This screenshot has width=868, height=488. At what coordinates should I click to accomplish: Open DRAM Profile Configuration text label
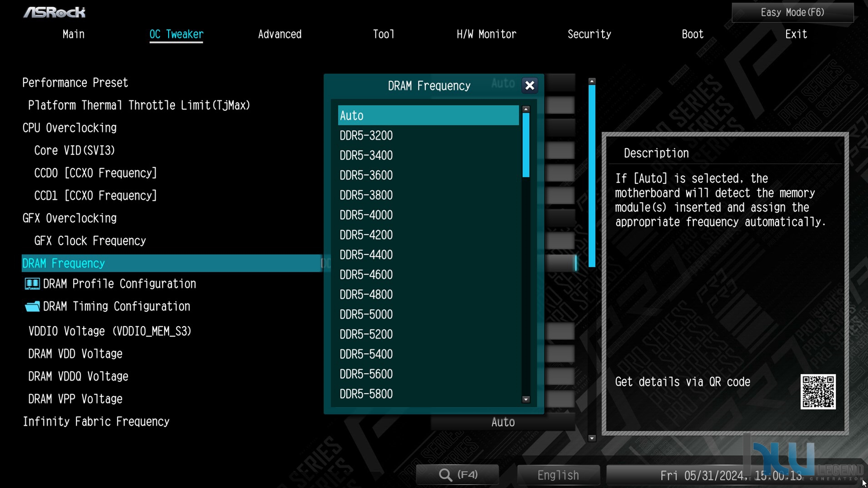[x=120, y=284]
